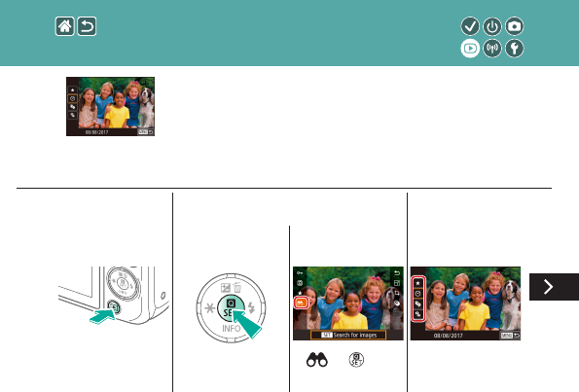Select the highlighted playback section icon
579x392 pixels.
pos(470,49)
